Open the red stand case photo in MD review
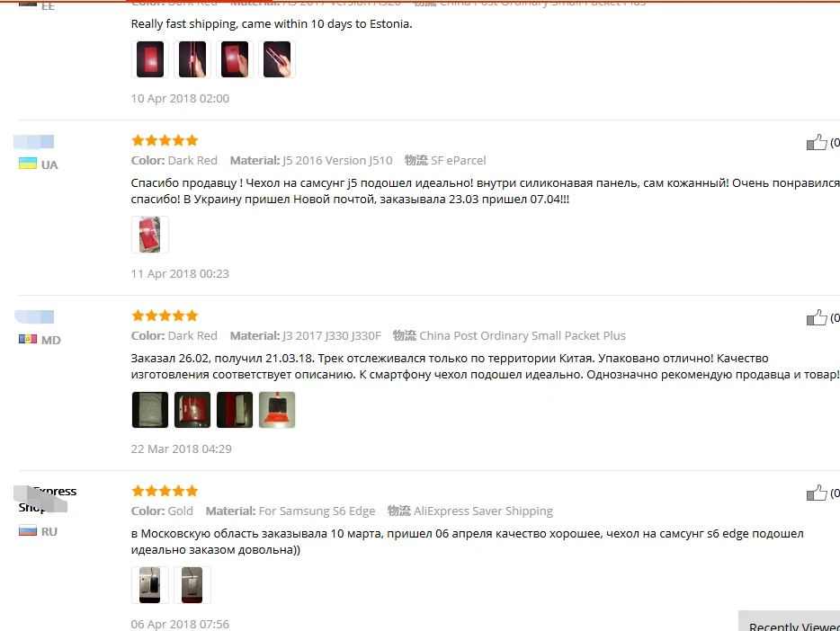Viewport: 840px width, 631px height. point(277,410)
